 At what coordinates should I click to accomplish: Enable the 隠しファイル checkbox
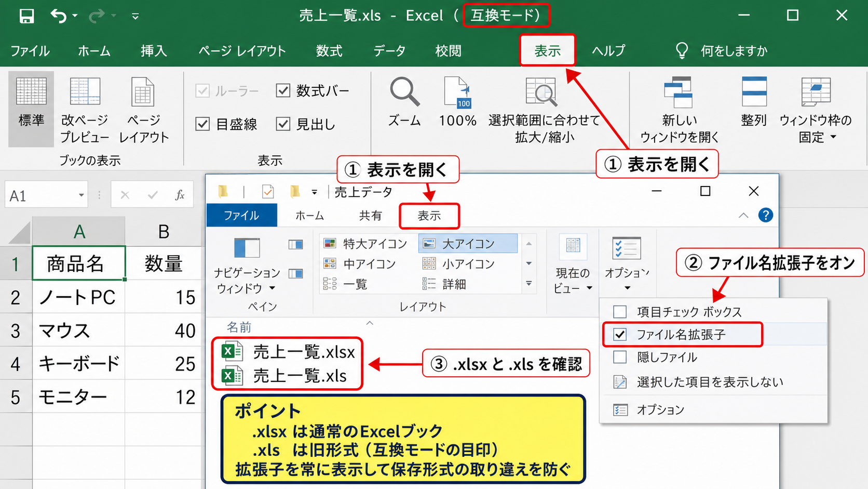coord(620,358)
